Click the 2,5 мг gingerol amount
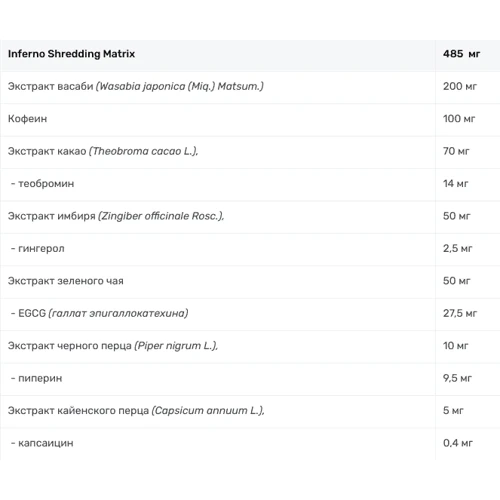Viewport: 500px width, 500px height. coord(457,248)
